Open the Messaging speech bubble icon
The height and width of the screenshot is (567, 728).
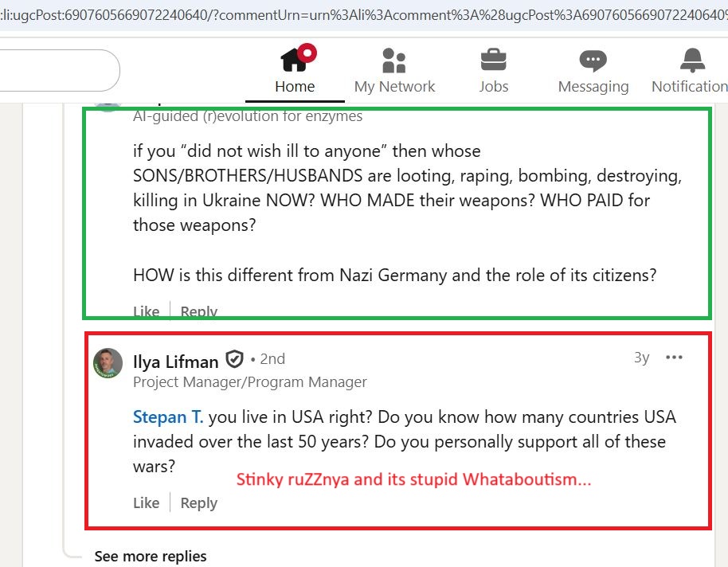[593, 61]
